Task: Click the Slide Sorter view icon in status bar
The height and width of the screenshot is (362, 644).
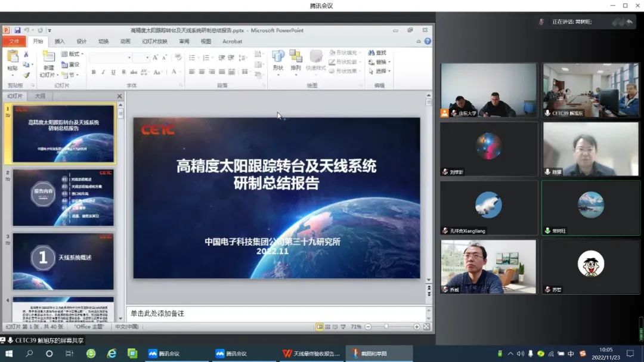Action: coord(327,327)
